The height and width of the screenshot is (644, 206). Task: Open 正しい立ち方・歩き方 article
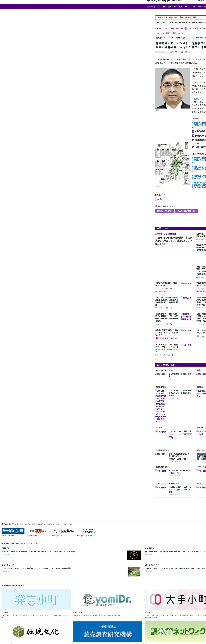180,375
